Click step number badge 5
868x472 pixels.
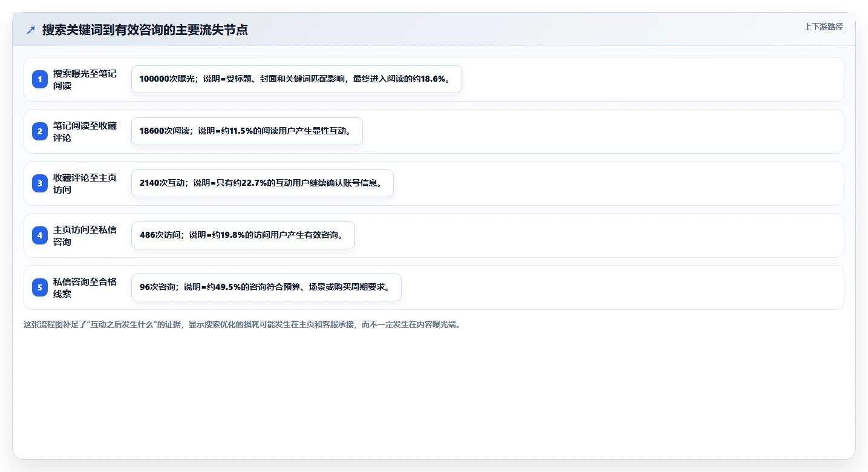(40, 287)
